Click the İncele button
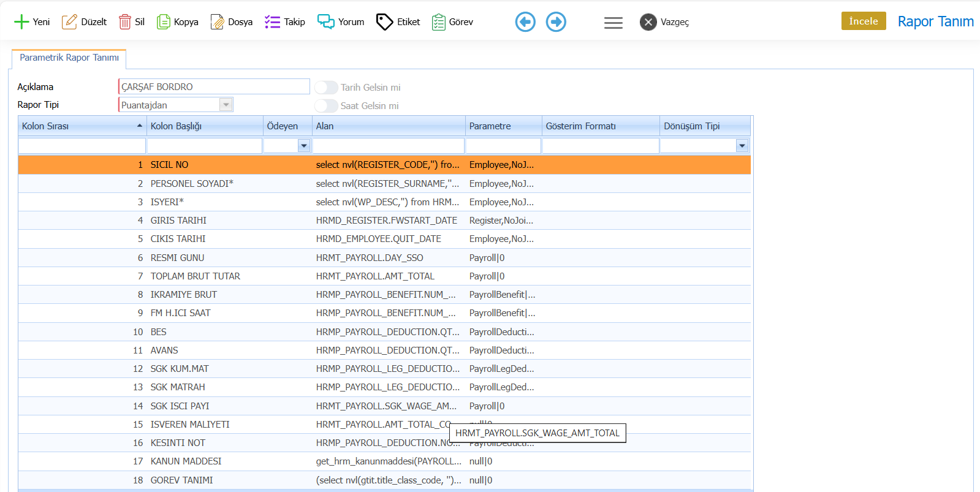Image resolution: width=980 pixels, height=492 pixels. 864,21
